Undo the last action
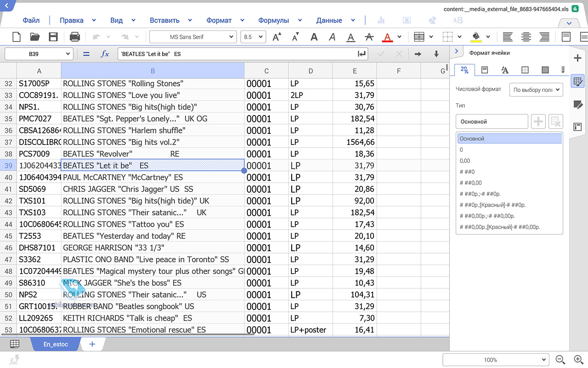The height and width of the screenshot is (368, 588). pos(97,37)
